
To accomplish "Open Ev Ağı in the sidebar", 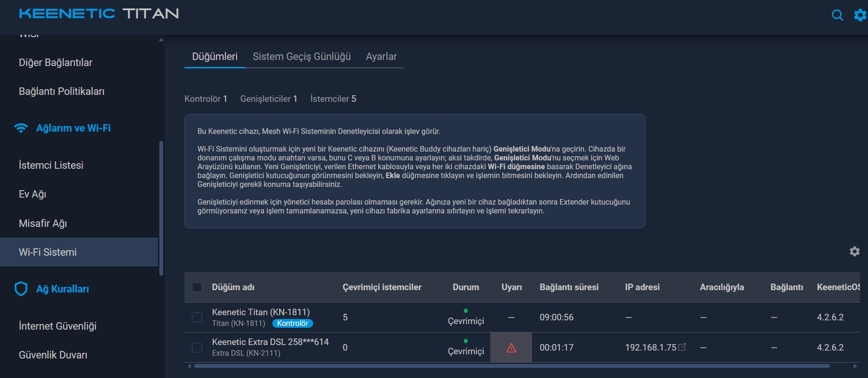I will point(33,194).
